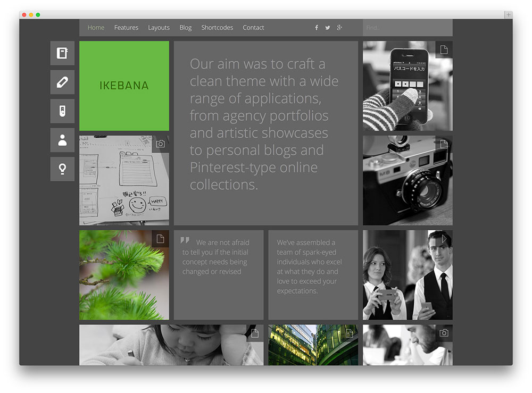Click the document icon on the pine branch tile
532x393 pixels.
click(161, 239)
